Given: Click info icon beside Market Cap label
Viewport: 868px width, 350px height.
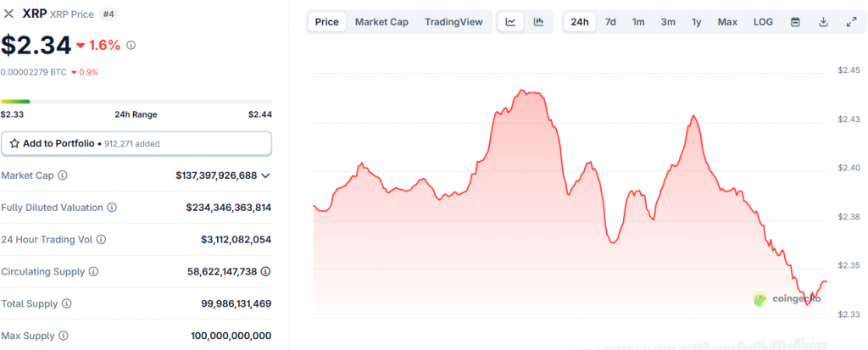Looking at the screenshot, I should (63, 175).
